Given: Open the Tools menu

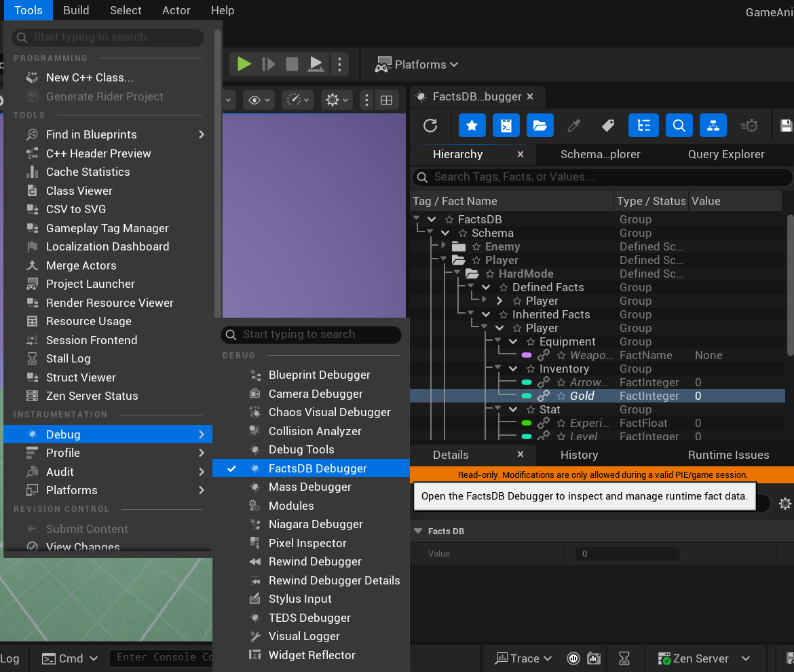Looking at the screenshot, I should 29,10.
